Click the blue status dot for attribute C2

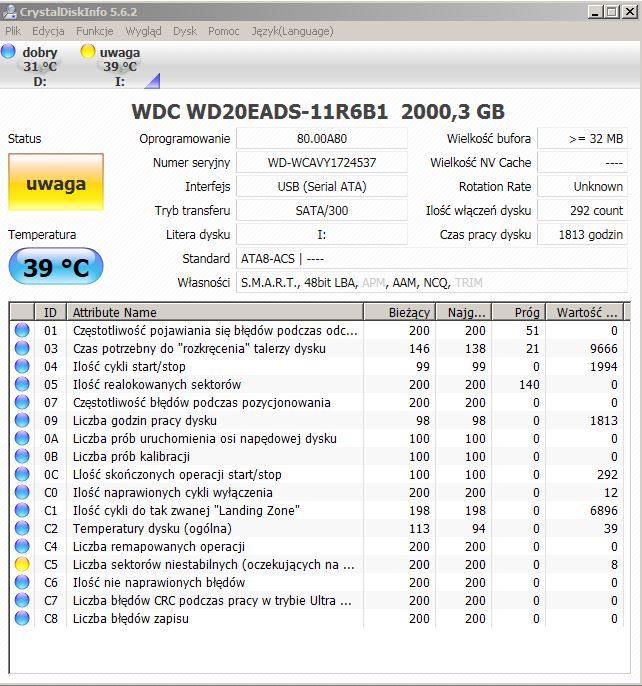click(22, 528)
